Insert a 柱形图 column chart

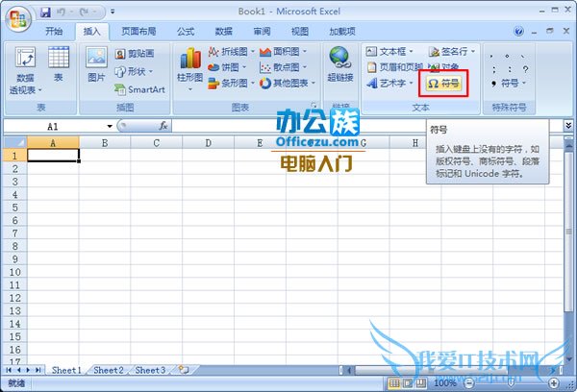point(190,69)
